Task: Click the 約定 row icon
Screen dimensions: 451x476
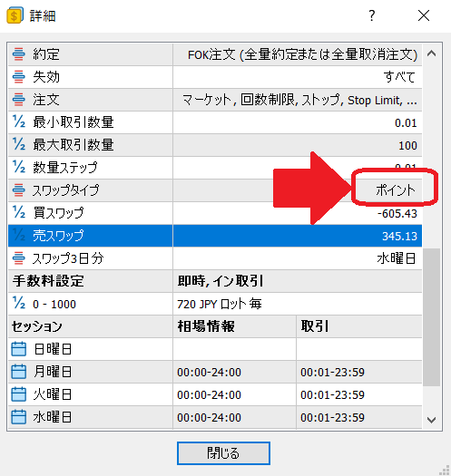Action: 18,54
